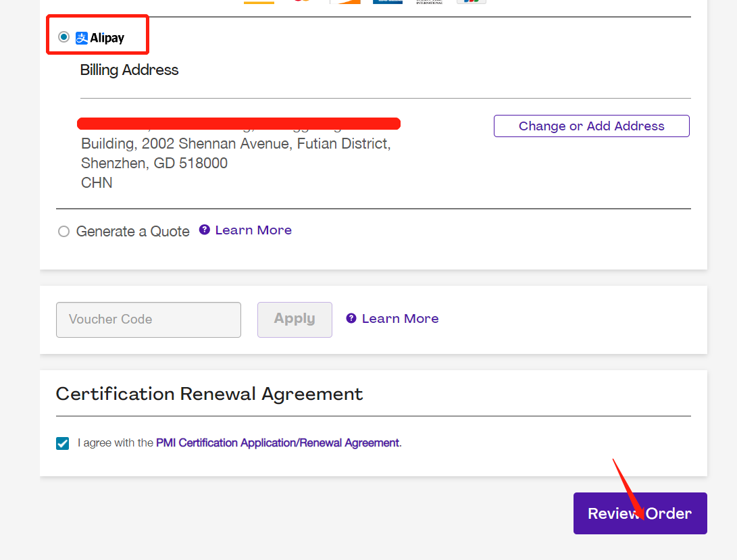Open PMI Certification Application/Renewal Agreement link

[278, 443]
